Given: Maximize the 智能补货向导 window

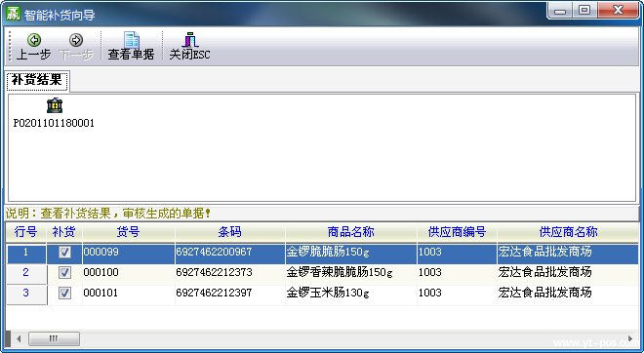Looking at the screenshot, I should pos(584,10).
